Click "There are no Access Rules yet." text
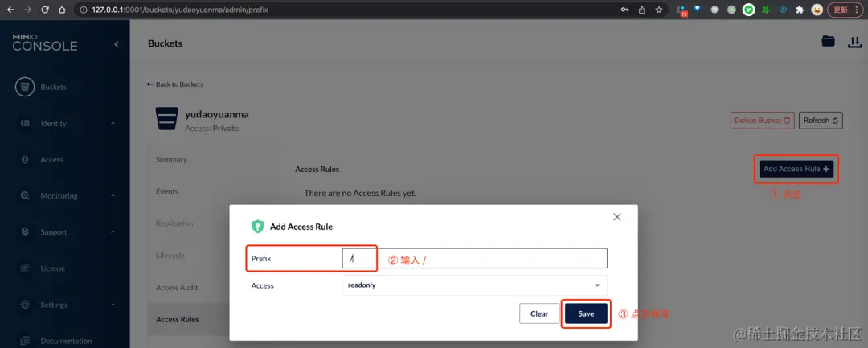The image size is (868, 348). click(360, 194)
